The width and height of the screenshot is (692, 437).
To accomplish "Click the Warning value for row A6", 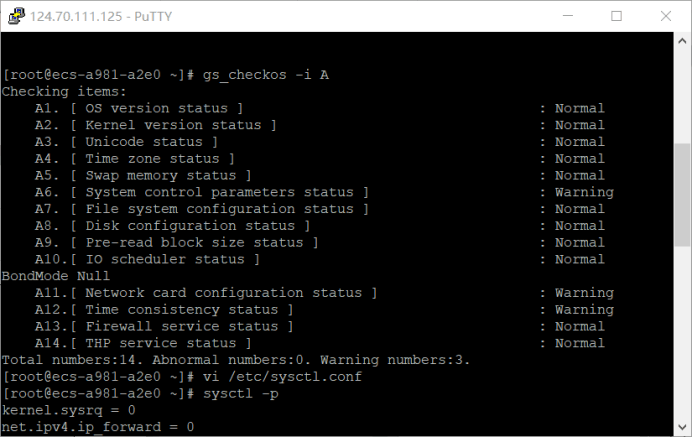I will [584, 192].
